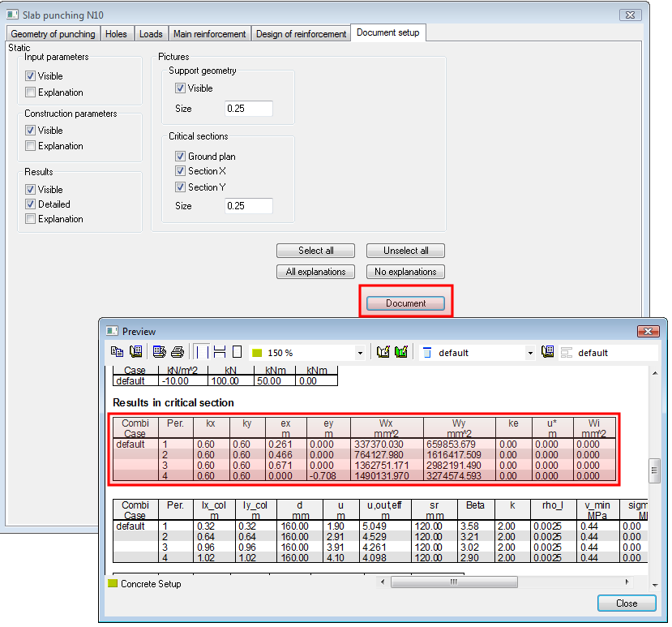
Task: Switch to Main reinforcement tab
Action: point(209,34)
